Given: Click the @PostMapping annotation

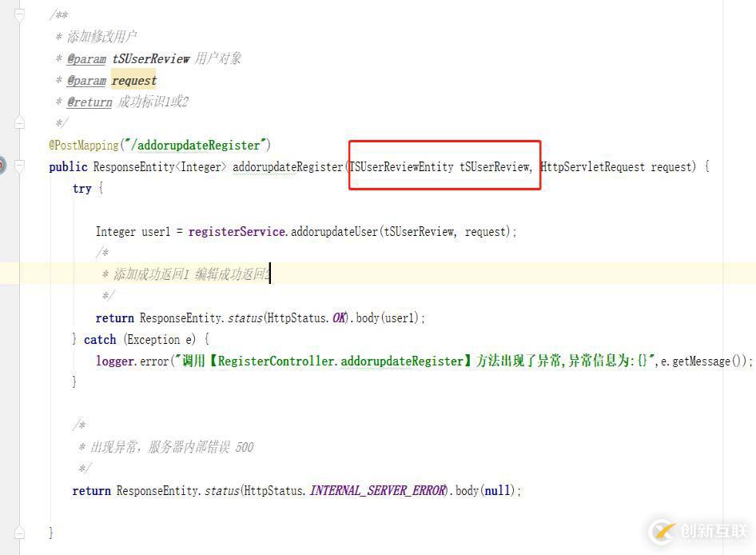Looking at the screenshot, I should pos(83,145).
